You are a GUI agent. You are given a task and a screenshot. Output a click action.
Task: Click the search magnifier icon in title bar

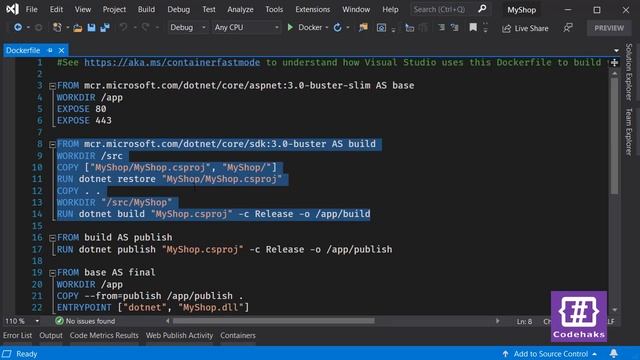coord(482,9)
